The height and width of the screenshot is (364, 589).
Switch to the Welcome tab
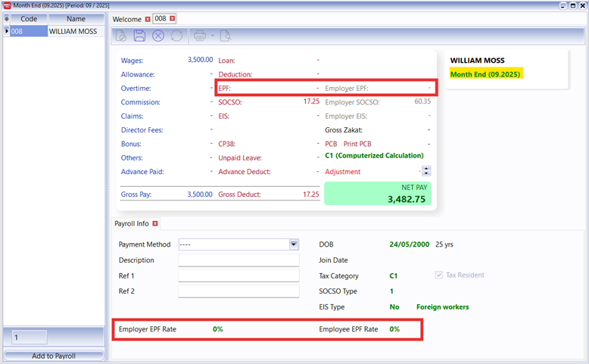127,18
